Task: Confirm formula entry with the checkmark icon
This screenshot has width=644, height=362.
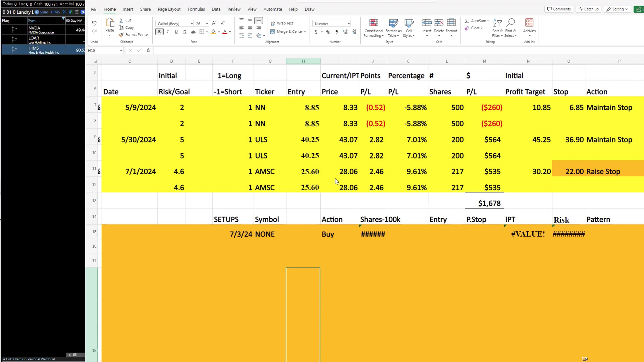Action: [x=139, y=50]
